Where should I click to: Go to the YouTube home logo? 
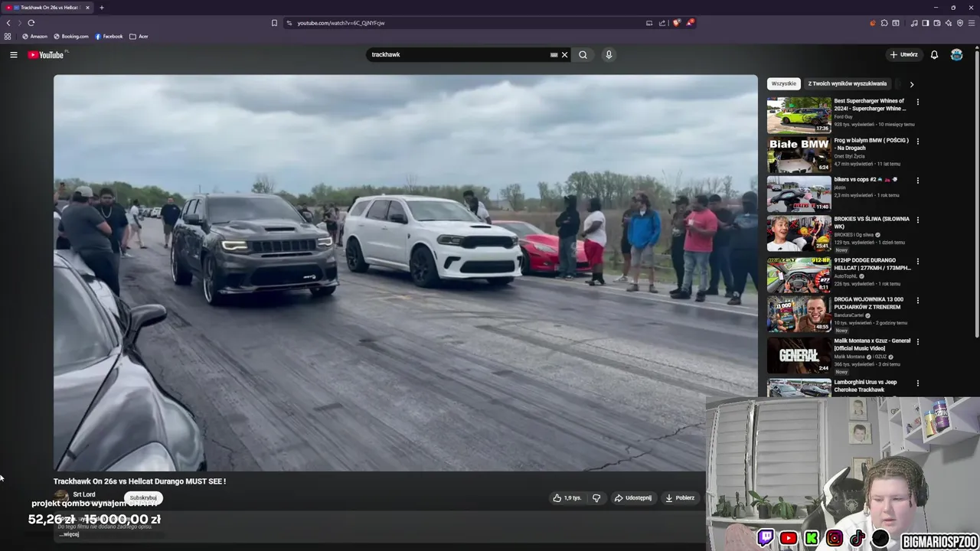pos(47,54)
